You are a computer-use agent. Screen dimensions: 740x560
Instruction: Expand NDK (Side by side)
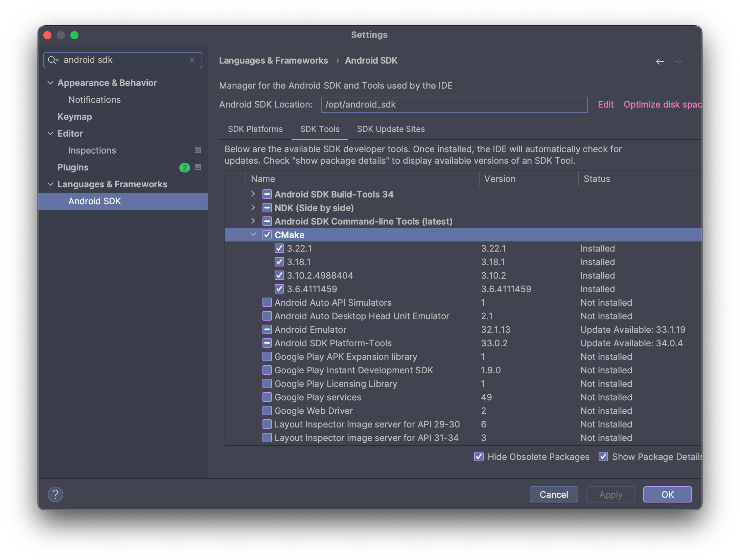point(253,207)
